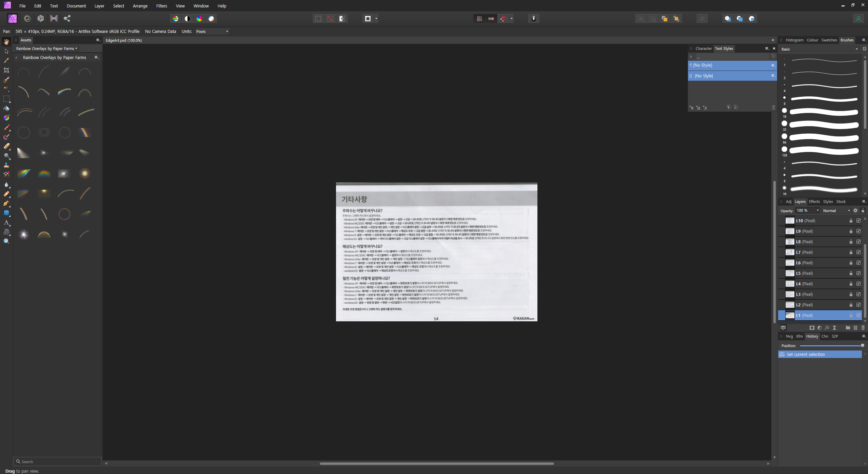The width and height of the screenshot is (868, 474).
Task: Expand the Basic brush category dropdown
Action: tap(819, 49)
